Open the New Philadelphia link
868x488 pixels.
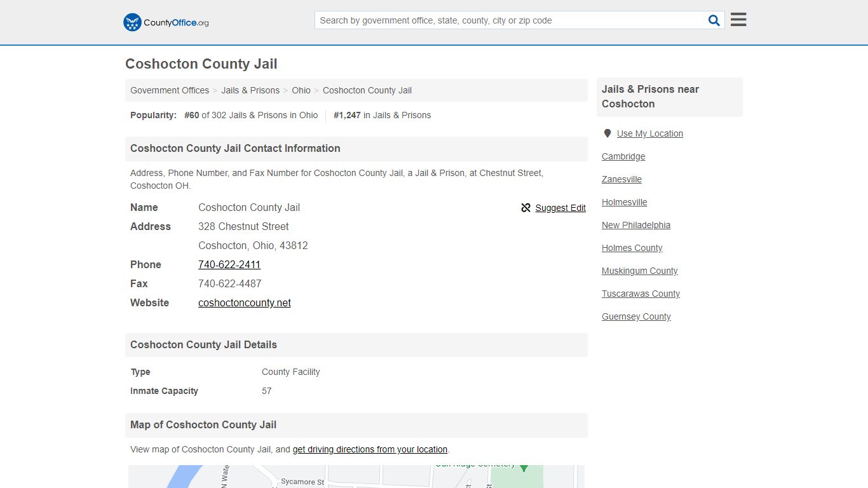636,225
